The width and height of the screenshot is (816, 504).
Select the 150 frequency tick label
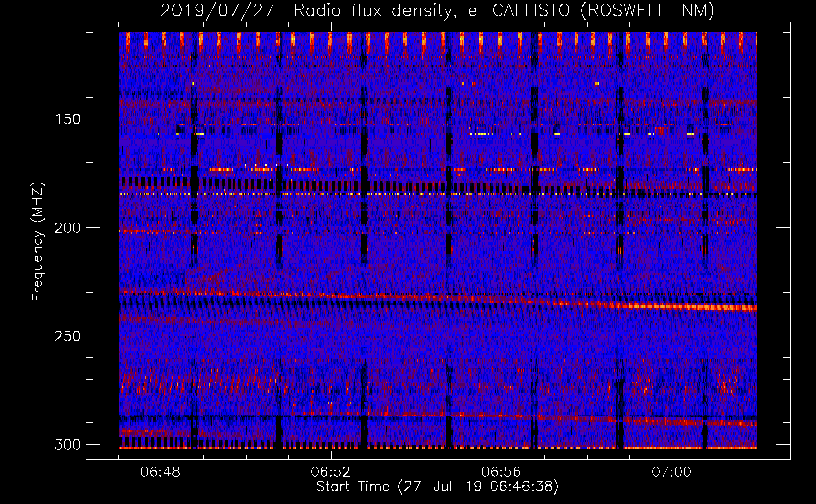(68, 120)
